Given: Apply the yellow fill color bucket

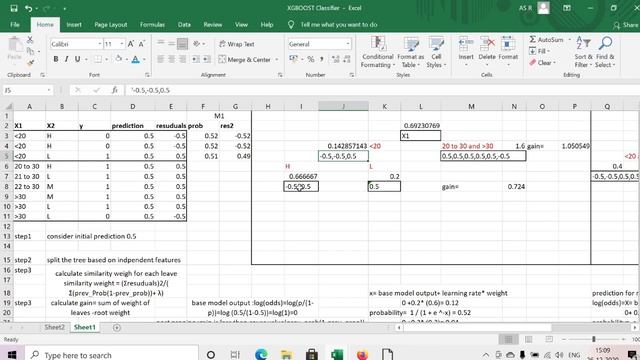Looking at the screenshot, I should click(118, 59).
